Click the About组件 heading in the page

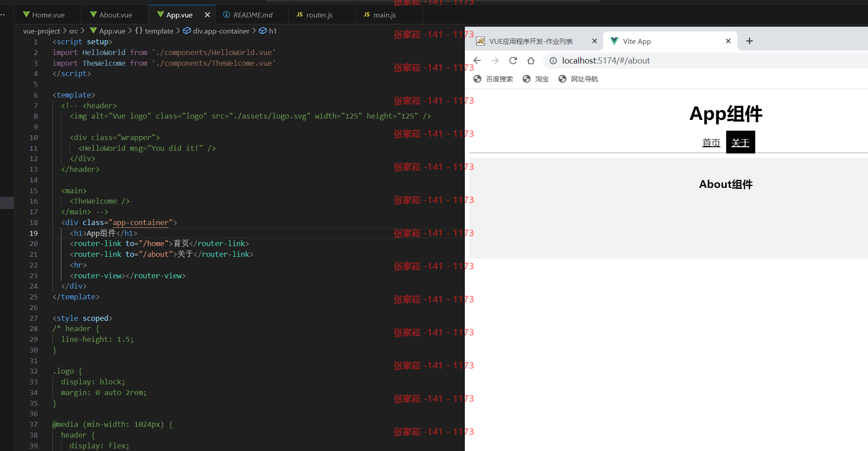726,184
